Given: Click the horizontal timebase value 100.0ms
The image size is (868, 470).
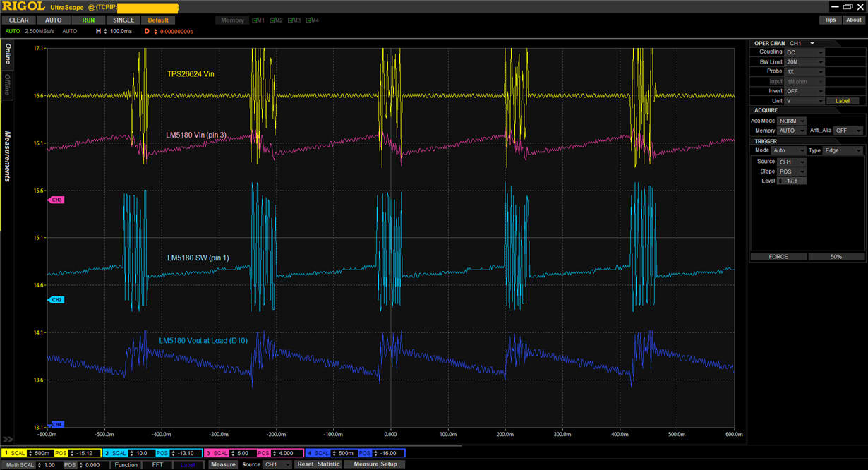Looking at the screenshot, I should pos(121,31).
